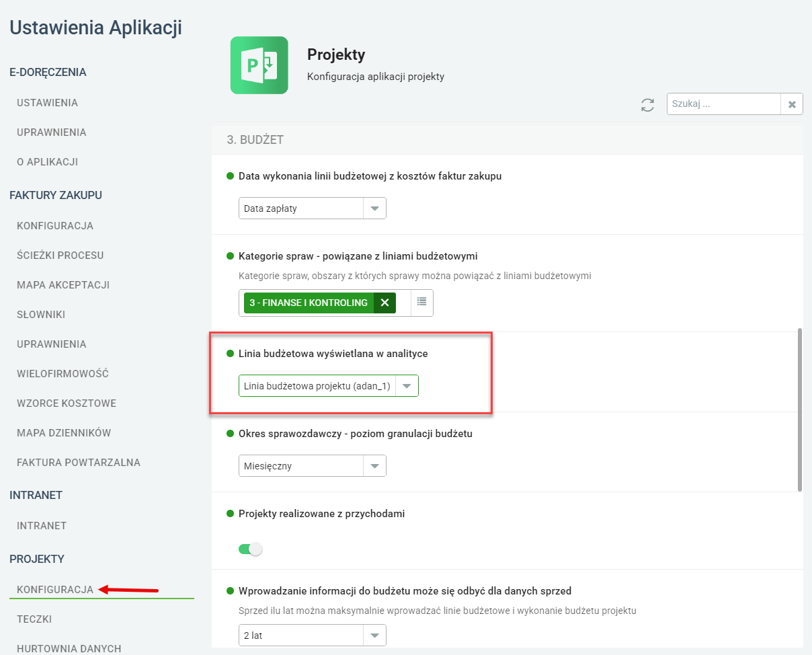The image size is (812, 655).
Task: Click the 3 - FINANSE I KONTROLING tag label
Action: click(x=309, y=303)
